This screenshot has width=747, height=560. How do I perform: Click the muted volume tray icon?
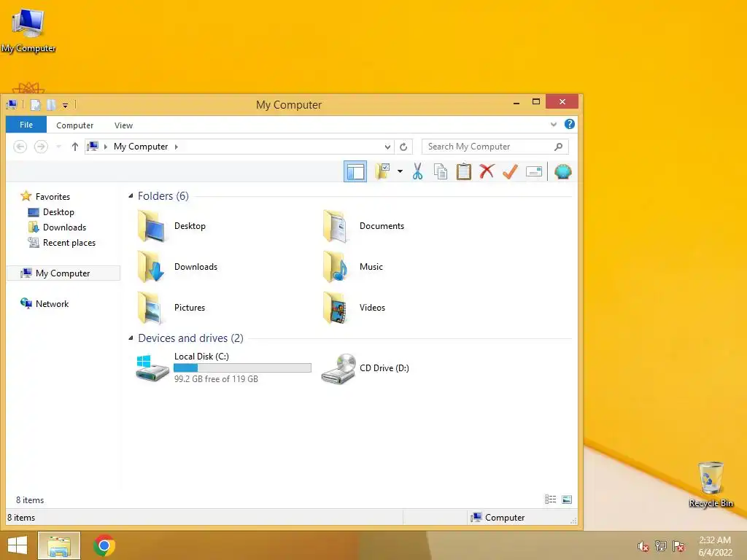tap(643, 546)
